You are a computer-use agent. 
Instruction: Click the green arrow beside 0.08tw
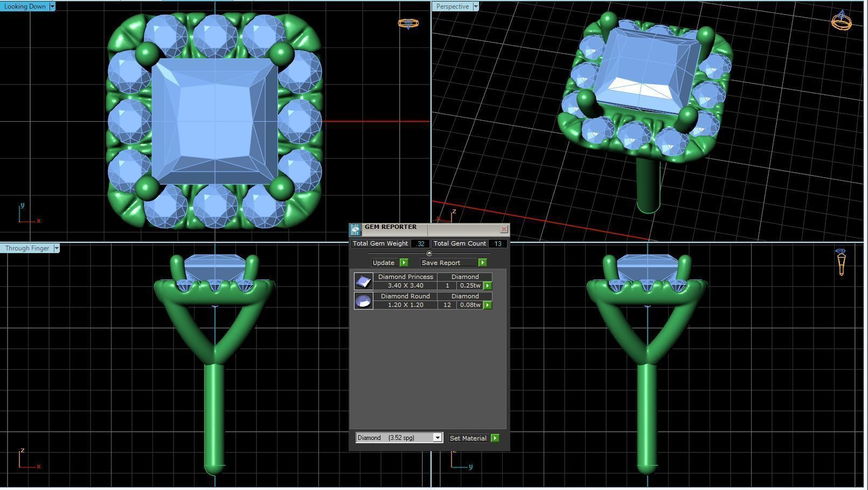coord(488,305)
